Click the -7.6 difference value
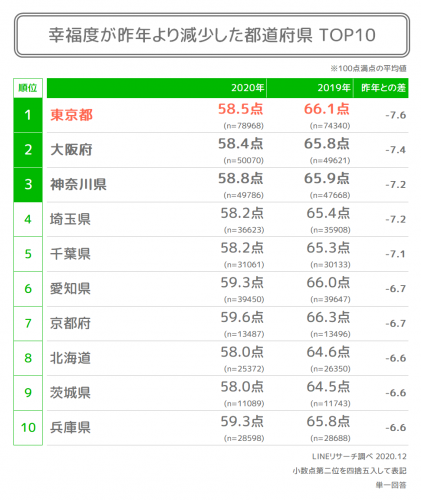The height and width of the screenshot is (500, 421). point(396,115)
